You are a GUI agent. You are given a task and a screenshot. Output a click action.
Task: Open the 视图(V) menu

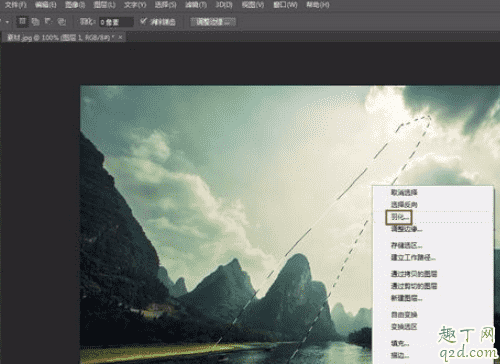253,5
